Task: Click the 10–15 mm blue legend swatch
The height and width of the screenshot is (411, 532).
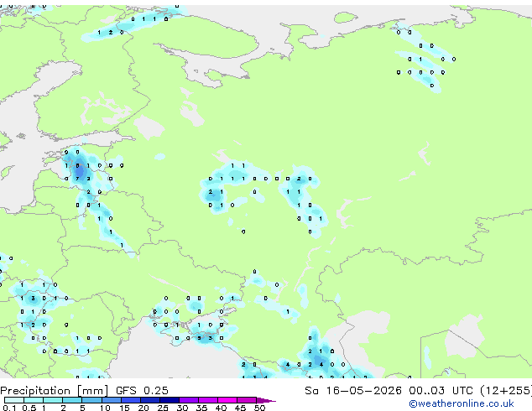Action: [x=112, y=400]
